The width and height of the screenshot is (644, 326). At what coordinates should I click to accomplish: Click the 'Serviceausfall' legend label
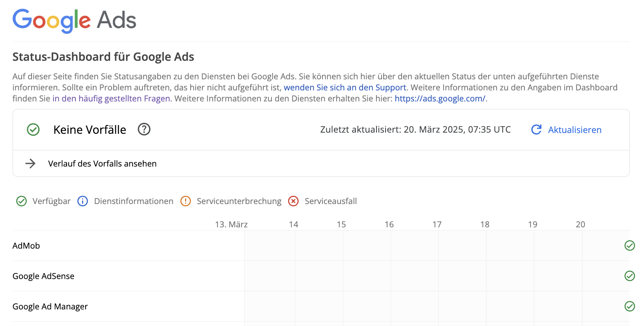click(x=331, y=201)
